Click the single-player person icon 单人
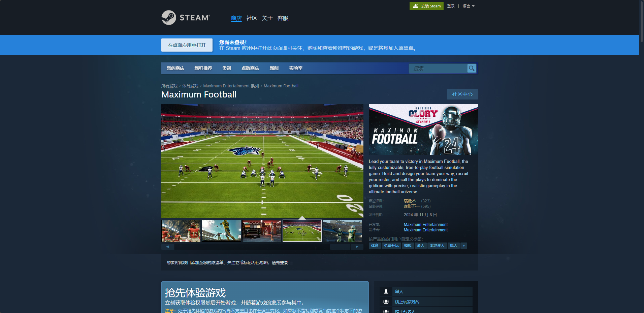This screenshot has height=313, width=644. click(386, 291)
